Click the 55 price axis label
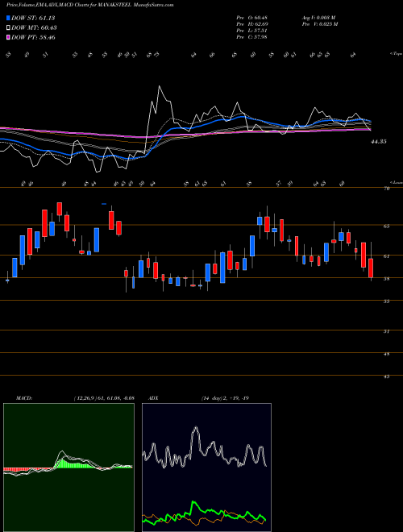 [x=386, y=301]
